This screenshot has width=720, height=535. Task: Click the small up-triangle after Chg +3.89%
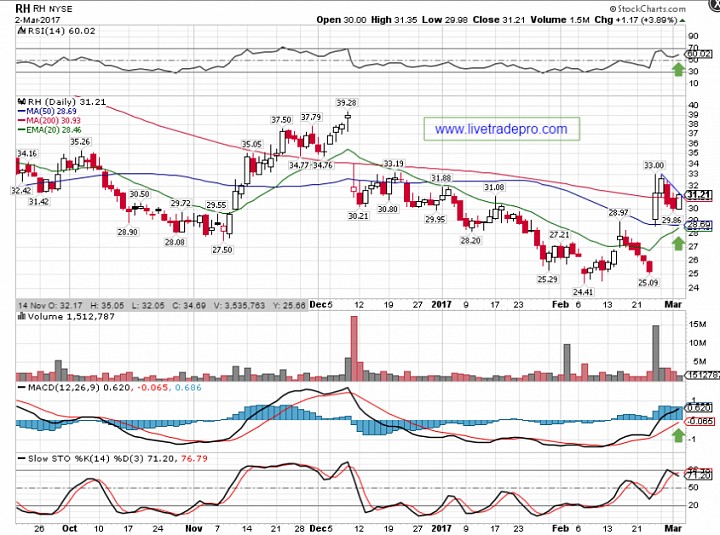tap(682, 21)
